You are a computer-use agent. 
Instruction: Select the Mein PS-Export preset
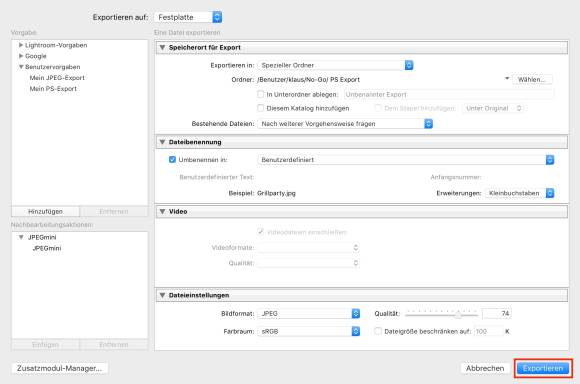click(x=53, y=89)
